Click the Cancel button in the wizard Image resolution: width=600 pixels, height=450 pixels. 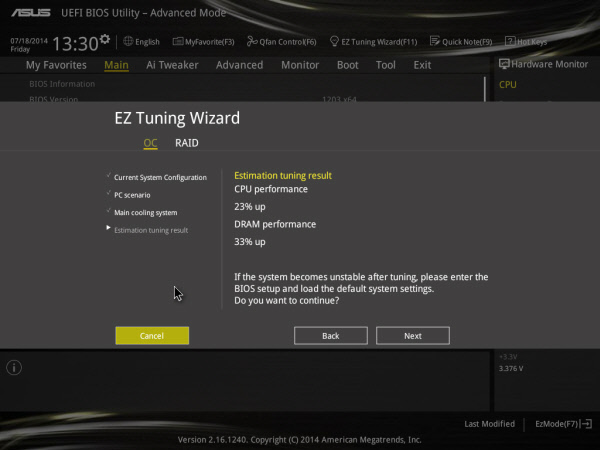tap(152, 336)
